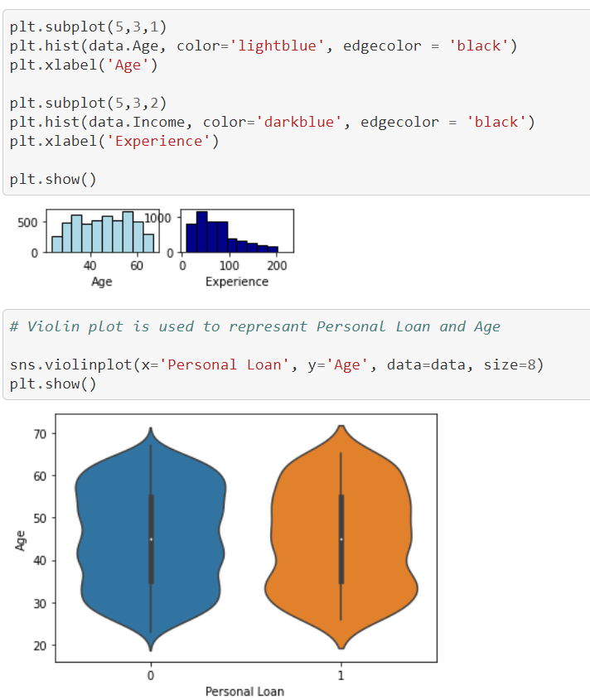This screenshot has width=590, height=700.
Task: Click the white median dot in the orange violin
Action: [x=341, y=539]
